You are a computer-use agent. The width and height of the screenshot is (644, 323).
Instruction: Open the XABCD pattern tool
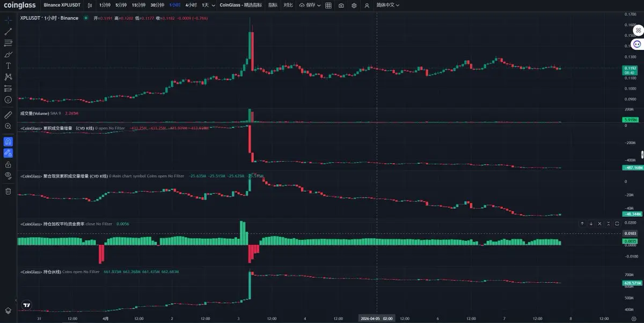pos(8,77)
